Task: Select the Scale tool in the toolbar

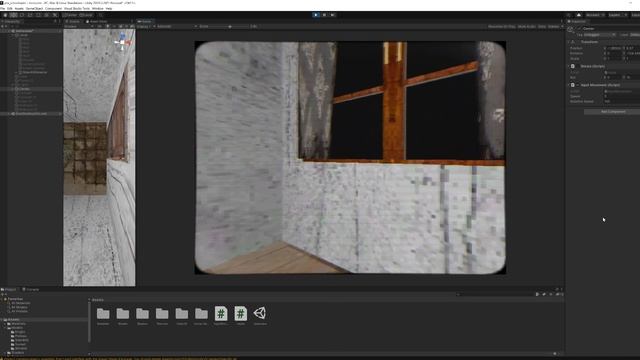Action: [30, 15]
